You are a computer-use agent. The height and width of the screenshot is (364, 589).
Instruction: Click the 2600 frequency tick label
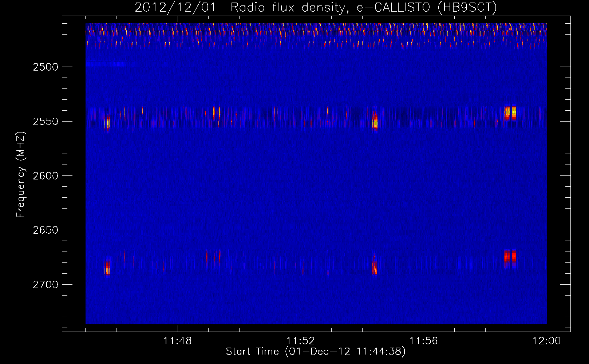coord(46,176)
